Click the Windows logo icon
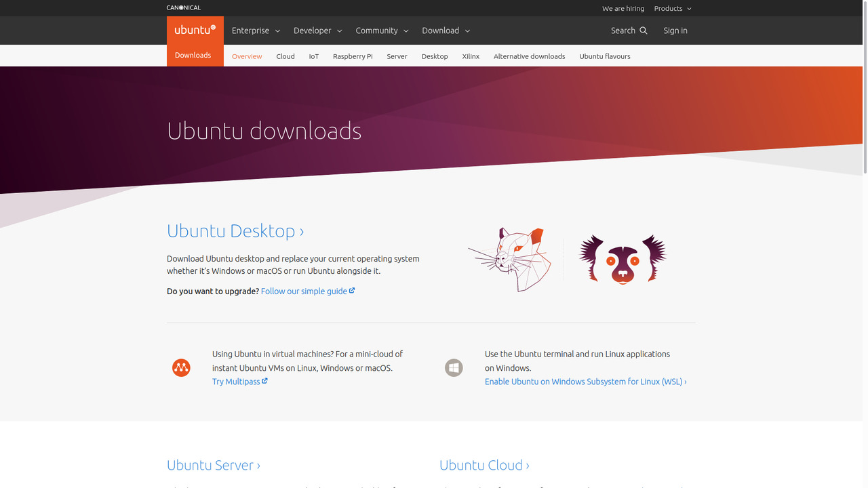Screen dimensions: 868x488 click(x=454, y=368)
